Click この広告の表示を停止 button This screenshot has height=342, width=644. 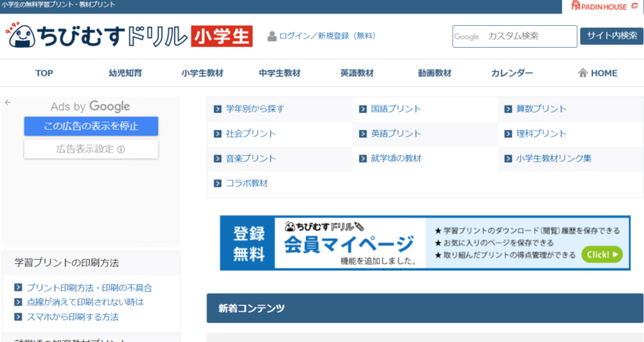pyautogui.click(x=91, y=126)
